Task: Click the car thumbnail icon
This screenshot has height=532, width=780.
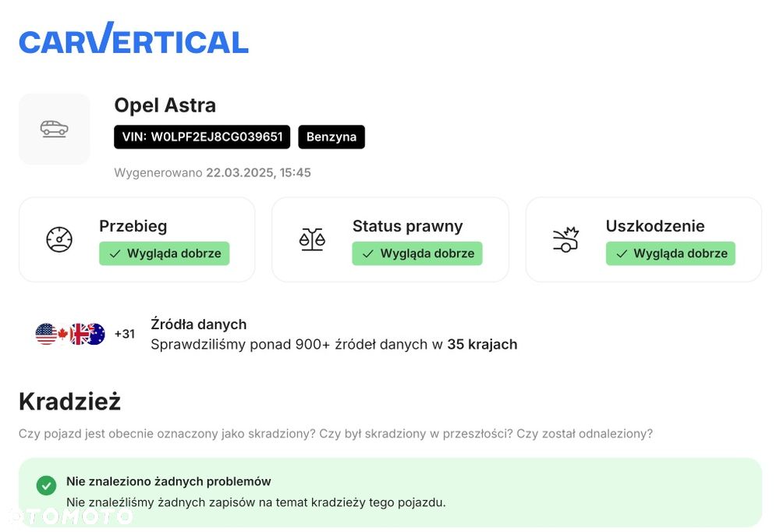Action: tap(55, 129)
